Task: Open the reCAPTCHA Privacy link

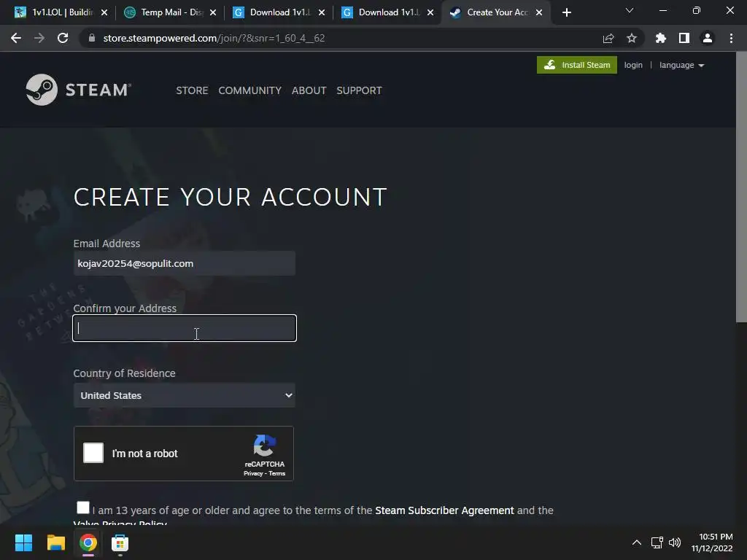Action: pyautogui.click(x=253, y=473)
